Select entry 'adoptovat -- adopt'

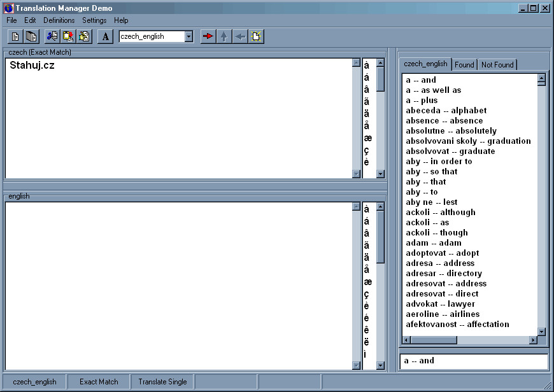pos(443,253)
